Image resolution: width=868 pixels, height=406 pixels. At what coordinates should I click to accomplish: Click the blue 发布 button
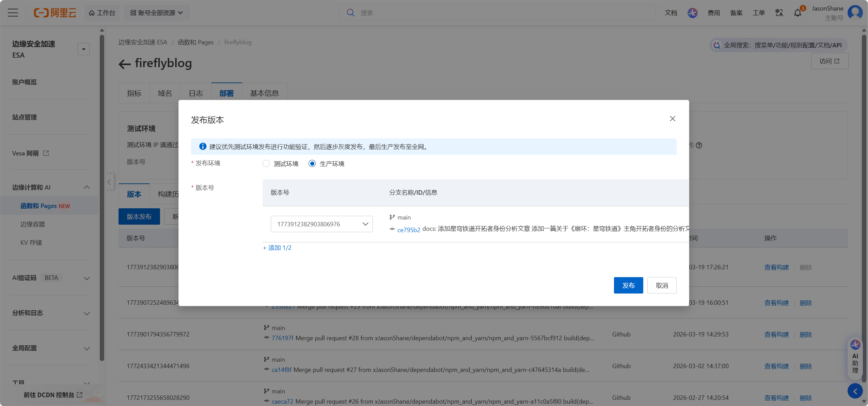point(628,285)
